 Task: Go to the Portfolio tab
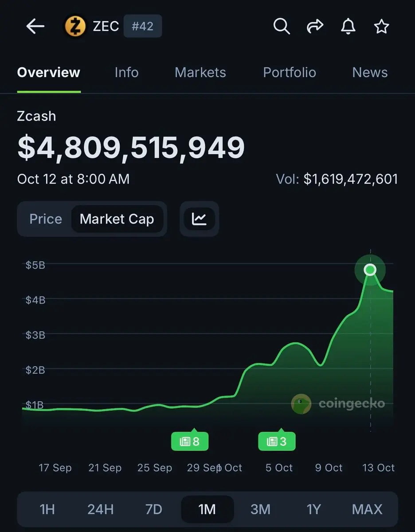(290, 72)
